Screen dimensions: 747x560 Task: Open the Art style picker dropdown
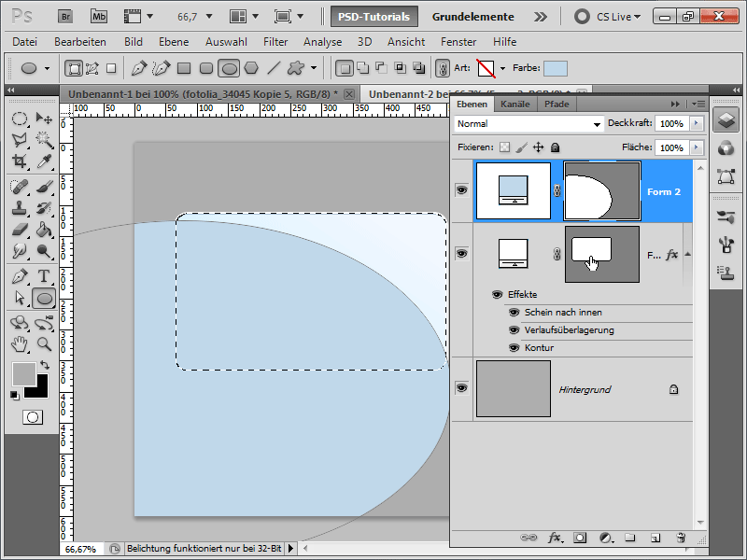(x=502, y=68)
